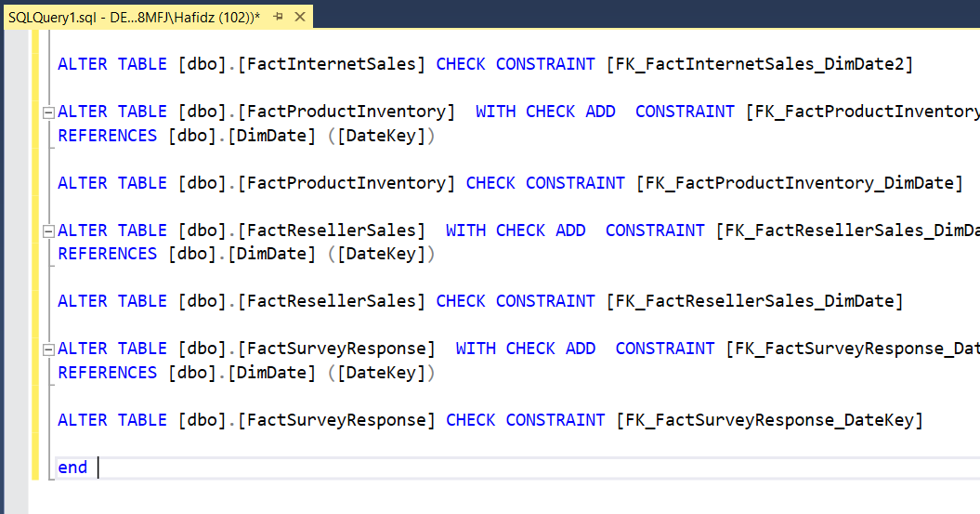Collapse the FactResellerSales ADD CONSTRAINT block

[47, 231]
